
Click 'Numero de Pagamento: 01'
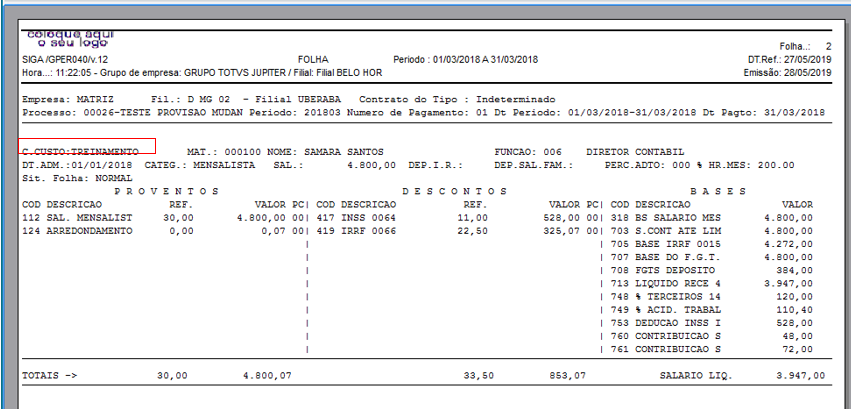(x=417, y=113)
